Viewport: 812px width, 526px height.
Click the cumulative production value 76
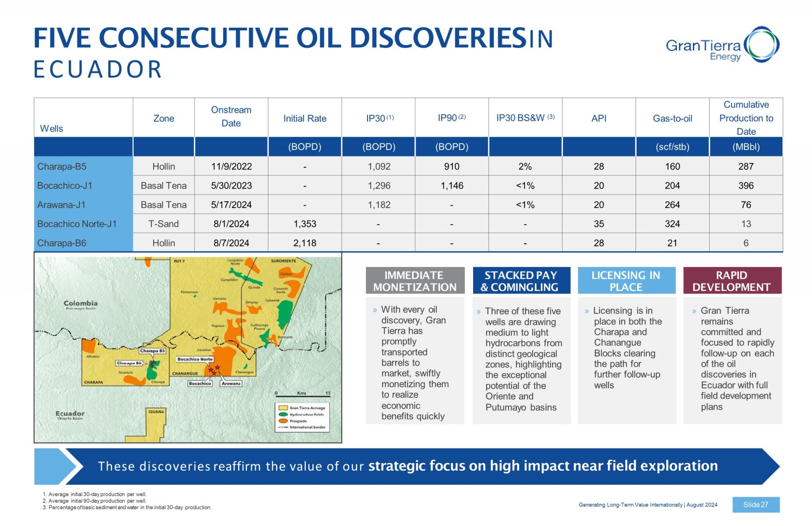746,205
